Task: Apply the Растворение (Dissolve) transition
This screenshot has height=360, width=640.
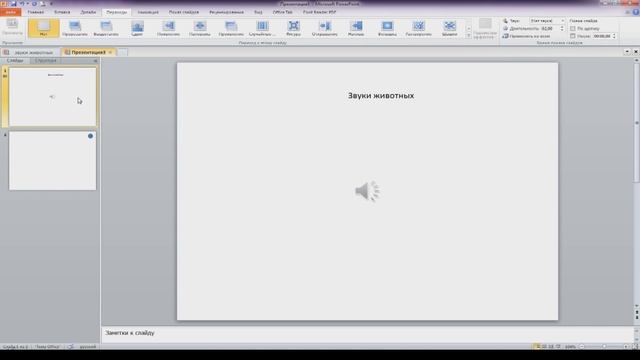Action: [418, 28]
